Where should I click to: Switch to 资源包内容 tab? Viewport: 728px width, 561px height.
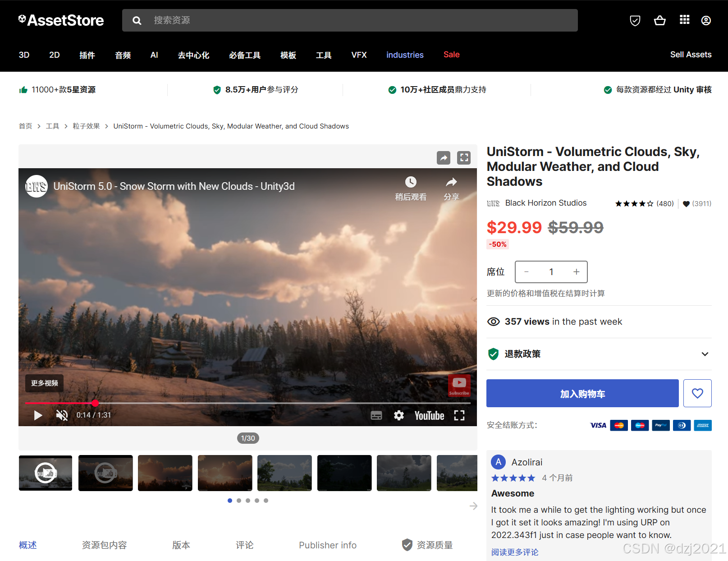tap(104, 545)
